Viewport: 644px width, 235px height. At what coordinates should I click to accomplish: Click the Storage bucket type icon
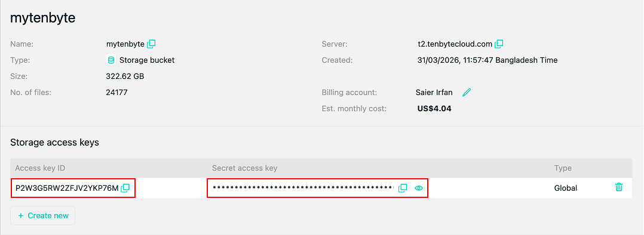coord(111,60)
